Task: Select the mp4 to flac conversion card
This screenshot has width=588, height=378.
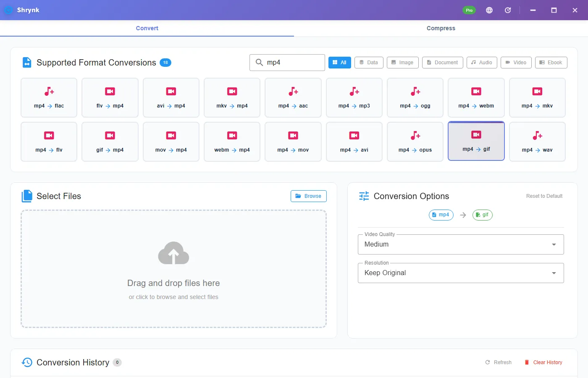Action: click(x=49, y=98)
